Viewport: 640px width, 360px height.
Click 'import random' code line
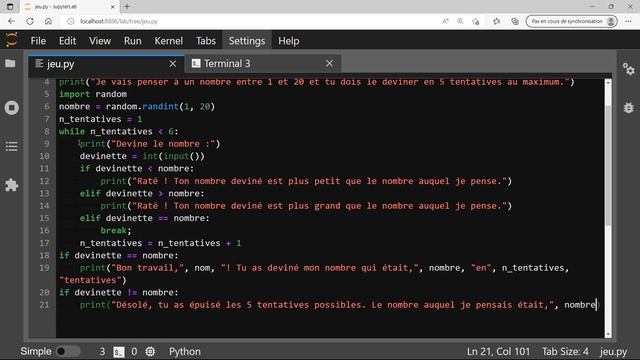[93, 94]
